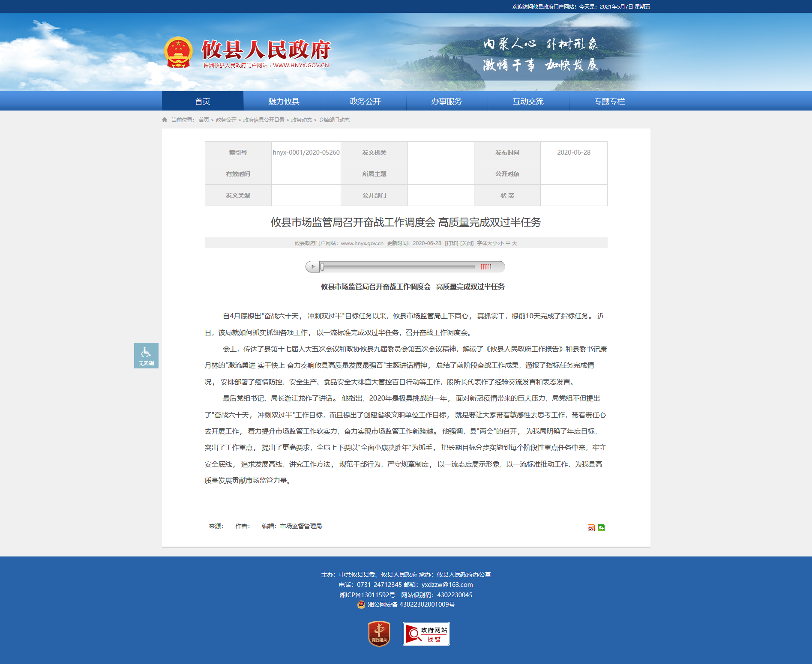Adjust the audio player volume bars
Screen dimensions: 812x664
[485, 267]
